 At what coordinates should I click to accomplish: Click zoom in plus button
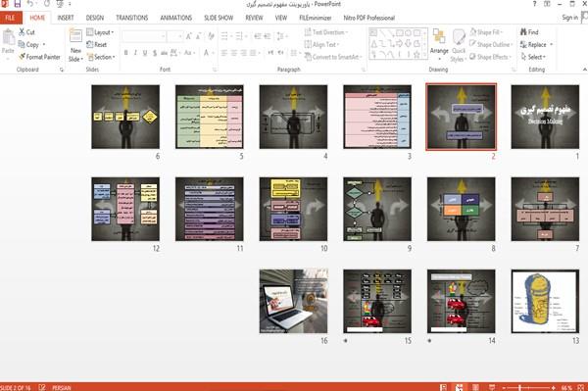coord(554,387)
